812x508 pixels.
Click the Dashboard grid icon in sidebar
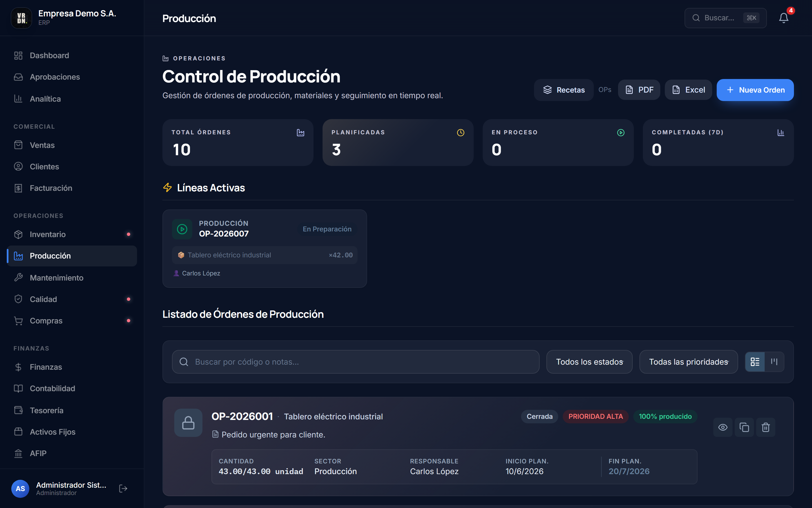pyautogui.click(x=18, y=55)
